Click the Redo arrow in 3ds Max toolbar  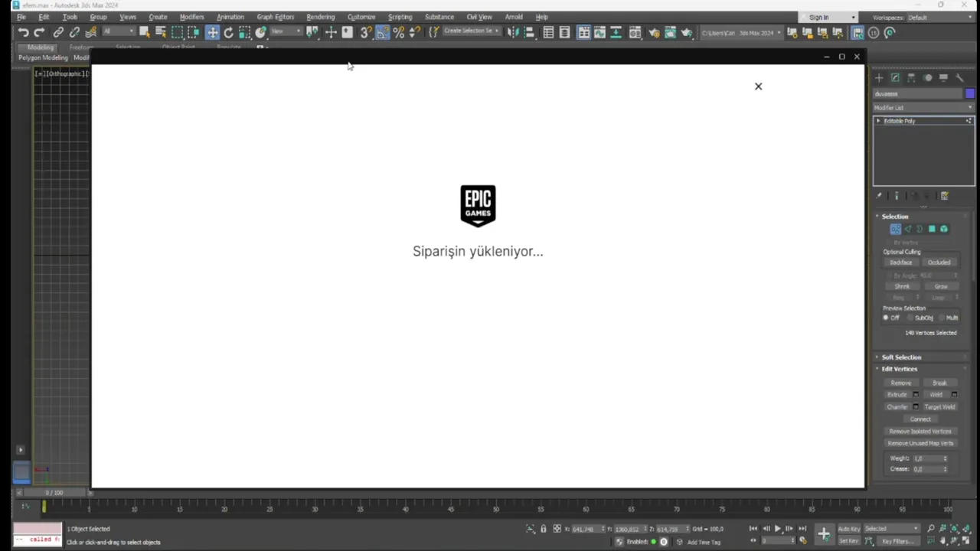point(39,32)
